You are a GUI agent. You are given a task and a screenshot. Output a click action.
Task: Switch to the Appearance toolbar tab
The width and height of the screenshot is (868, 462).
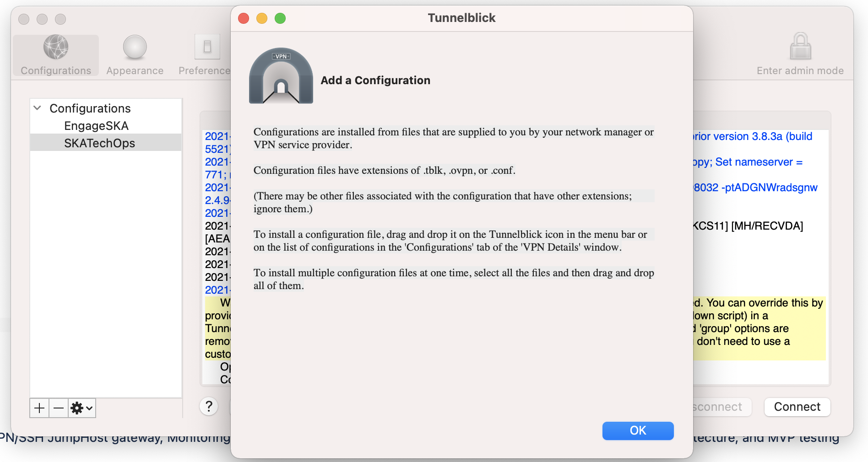(135, 55)
